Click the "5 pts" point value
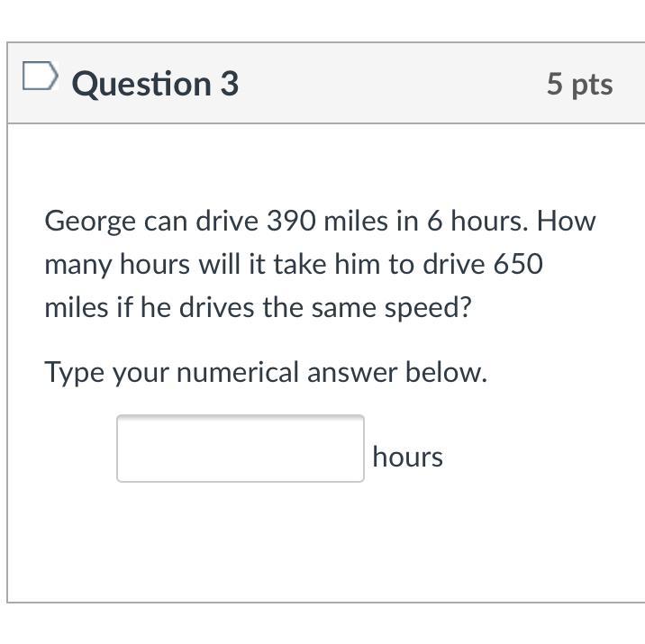This screenshot has height=644, width=645. (x=579, y=84)
